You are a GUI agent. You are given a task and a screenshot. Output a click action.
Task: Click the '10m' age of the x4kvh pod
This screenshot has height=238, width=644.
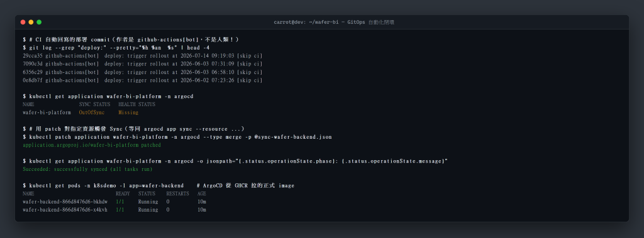pyautogui.click(x=202, y=210)
